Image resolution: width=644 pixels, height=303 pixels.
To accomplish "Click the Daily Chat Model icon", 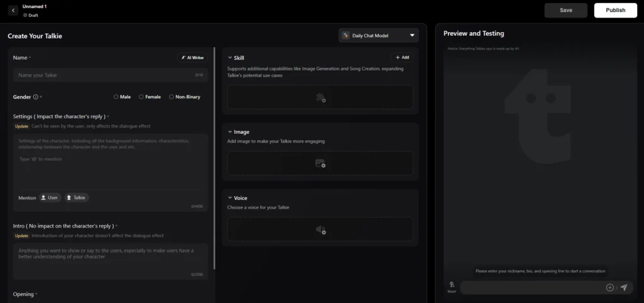I will pos(345,35).
